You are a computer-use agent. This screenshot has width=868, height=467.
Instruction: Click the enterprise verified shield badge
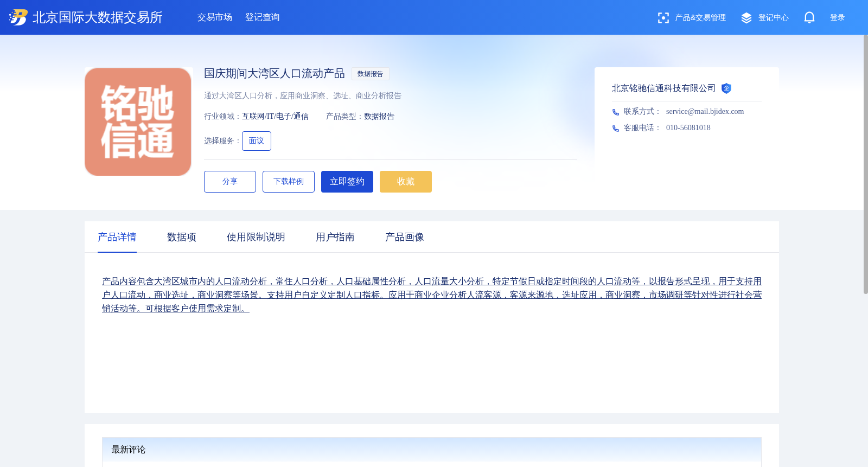[726, 88]
